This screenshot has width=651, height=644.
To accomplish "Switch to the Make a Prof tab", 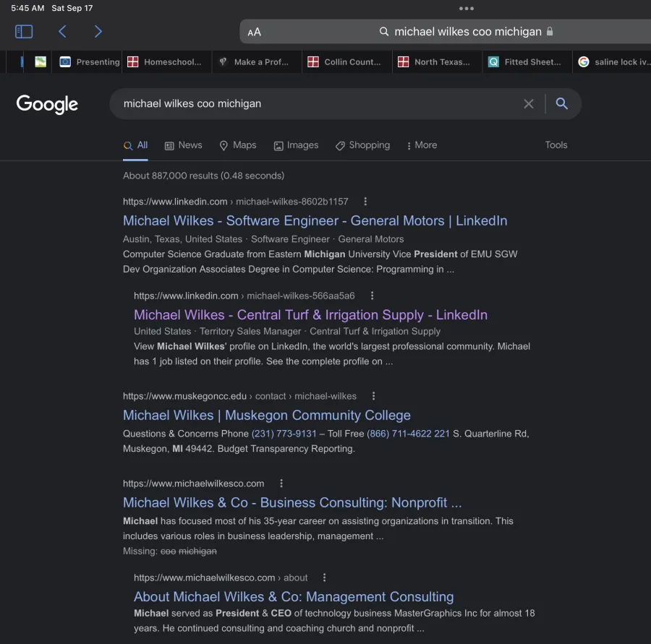I will [x=257, y=62].
